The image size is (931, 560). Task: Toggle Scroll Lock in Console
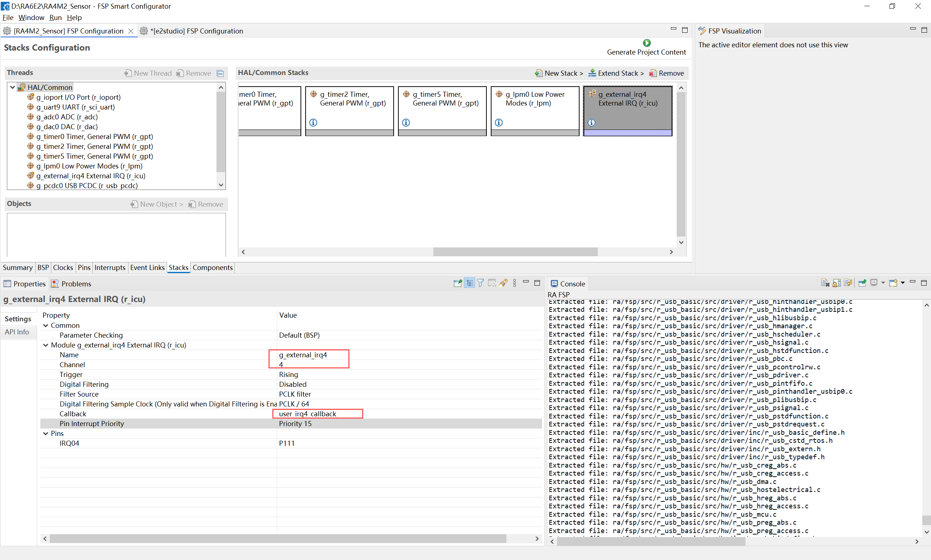[836, 283]
